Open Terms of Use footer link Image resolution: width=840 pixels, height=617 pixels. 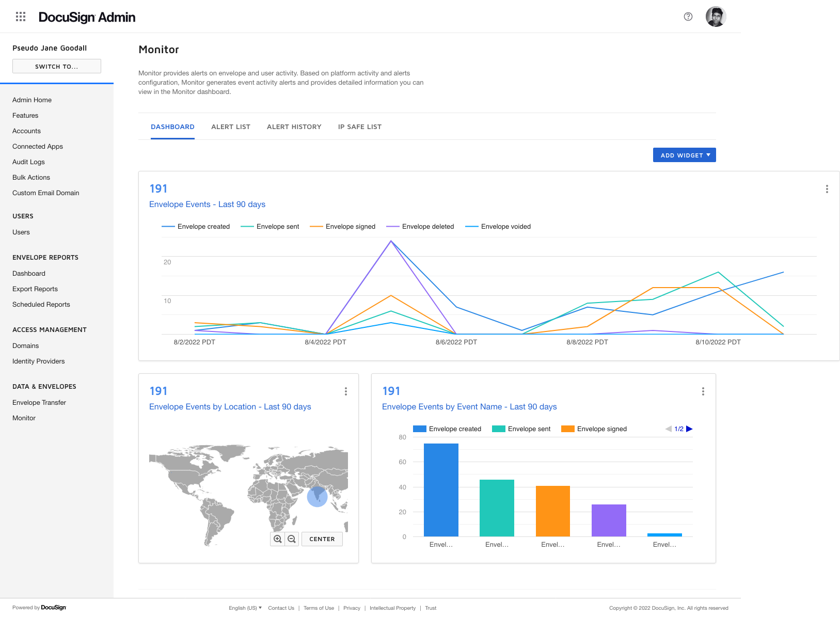pyautogui.click(x=319, y=608)
